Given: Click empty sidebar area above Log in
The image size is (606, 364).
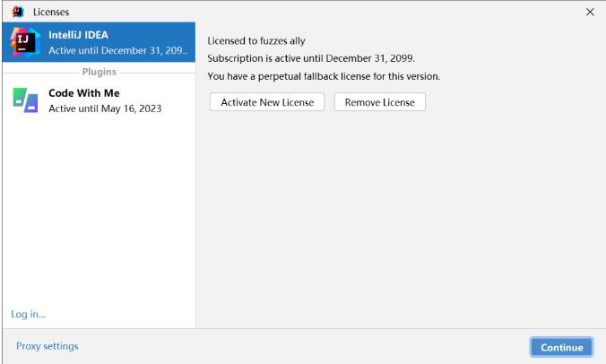Looking at the screenshot, I should click(x=97, y=224).
